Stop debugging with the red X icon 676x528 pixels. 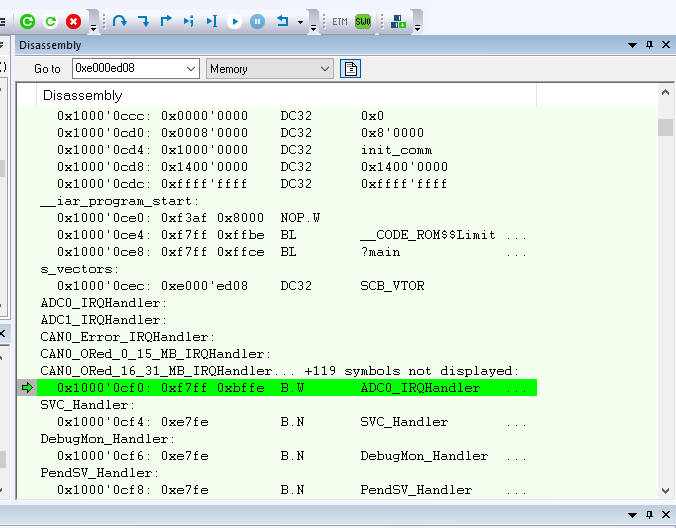[x=73, y=21]
